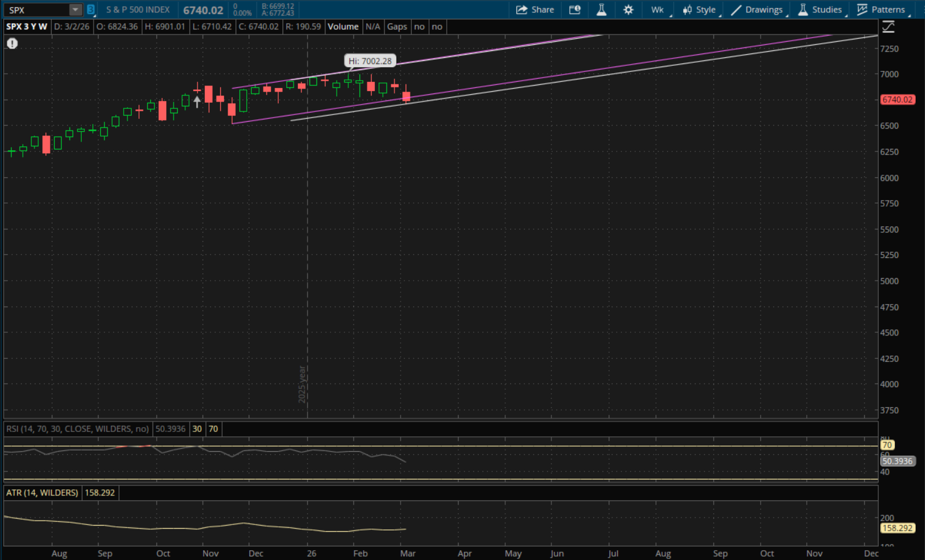Click the ATR (14, WILDERS) study label
Image resolution: width=925 pixels, height=560 pixels.
pyautogui.click(x=42, y=493)
